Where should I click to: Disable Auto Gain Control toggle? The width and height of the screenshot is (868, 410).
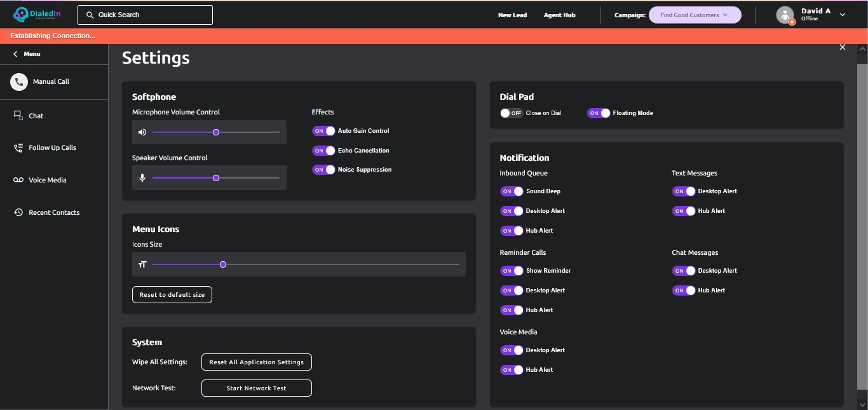click(323, 131)
